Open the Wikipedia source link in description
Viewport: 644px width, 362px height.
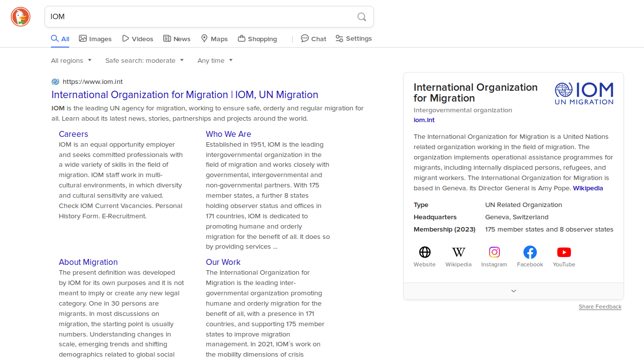tap(588, 188)
